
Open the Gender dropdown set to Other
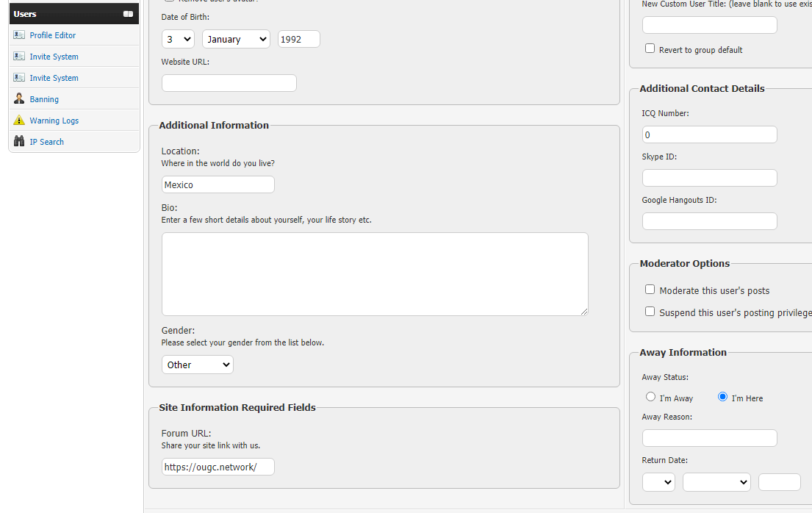197,365
